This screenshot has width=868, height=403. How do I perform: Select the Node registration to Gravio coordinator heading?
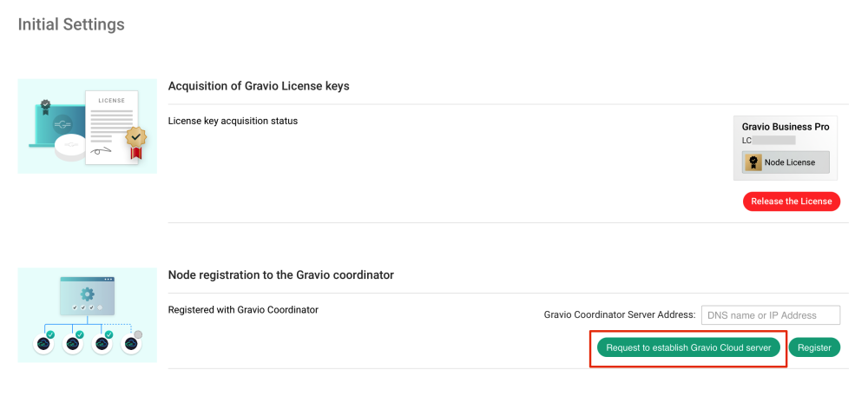click(x=281, y=274)
